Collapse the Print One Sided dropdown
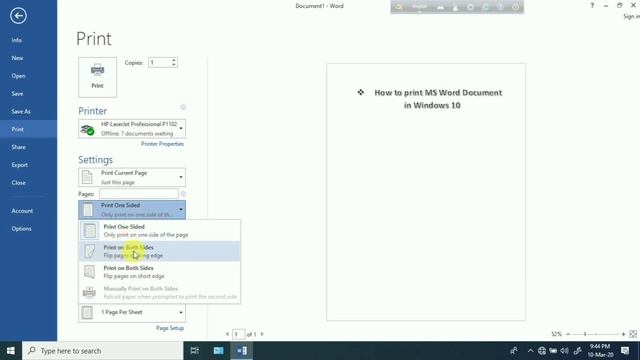640x360 pixels. point(132,210)
